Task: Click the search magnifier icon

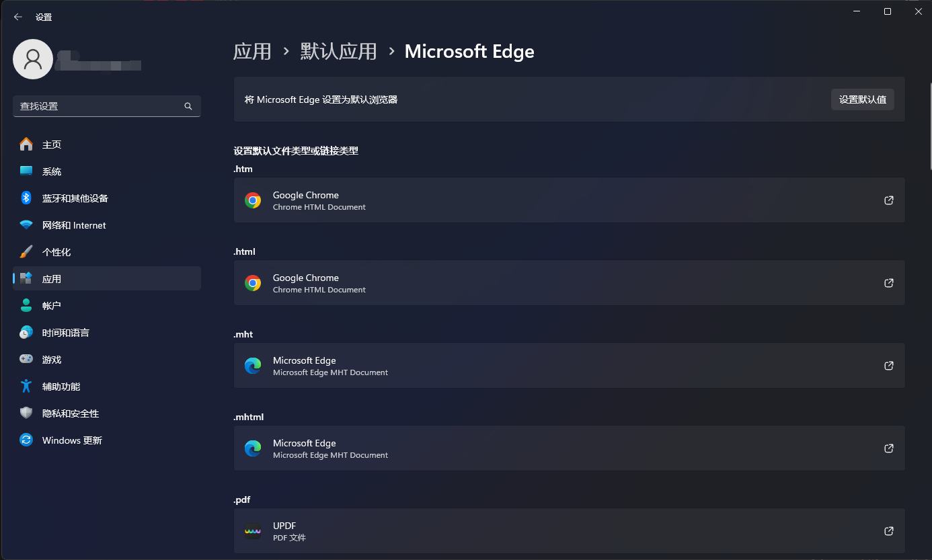Action: 188,106
